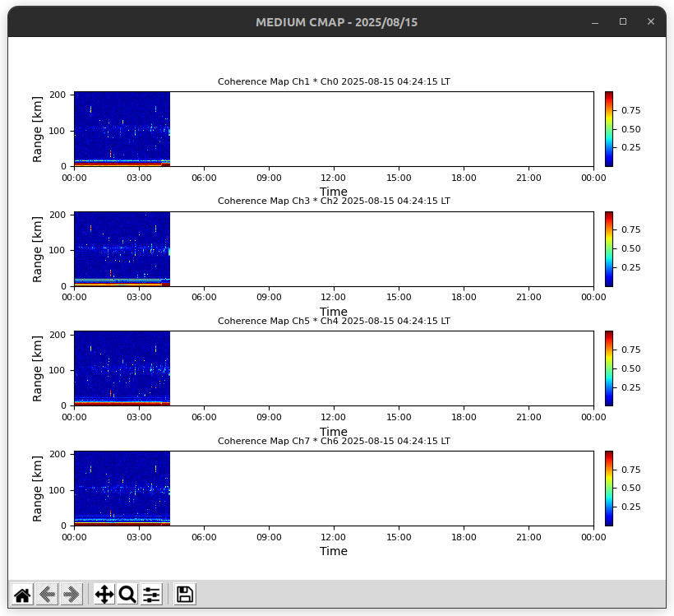
Task: Click '18:00' tick on Ch5 * Ch4 plot
Action: (464, 417)
